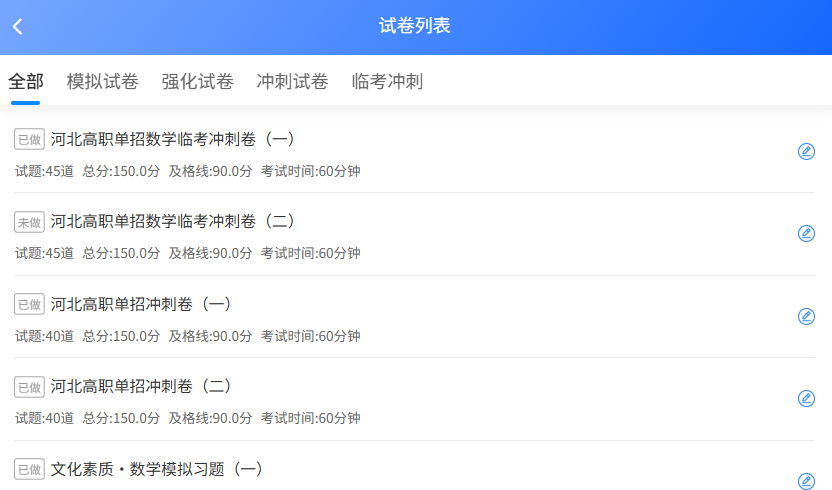Open paper 河北高职单招数学临考冲刺卷（二）
Image resolution: width=832 pixels, height=490 pixels.
click(172, 221)
